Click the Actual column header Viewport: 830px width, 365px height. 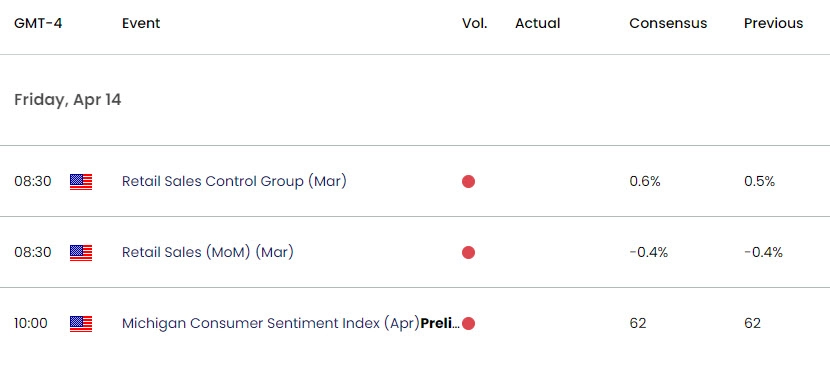tap(537, 23)
